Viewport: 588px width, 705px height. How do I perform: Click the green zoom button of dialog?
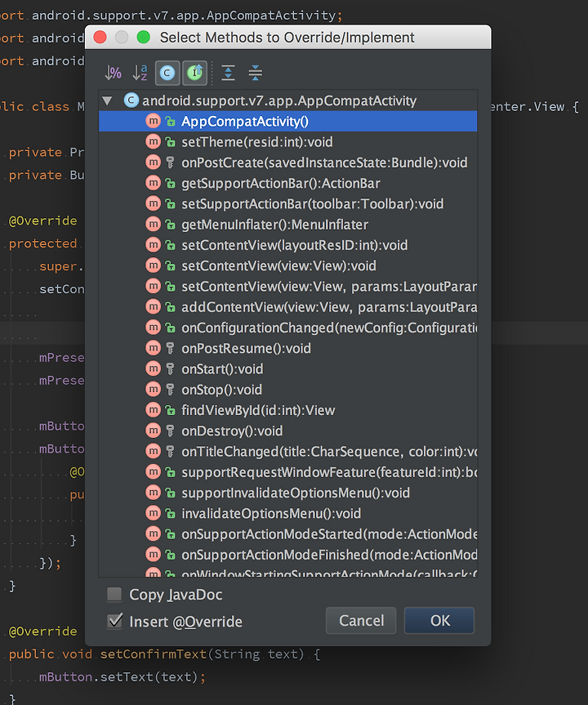point(144,37)
